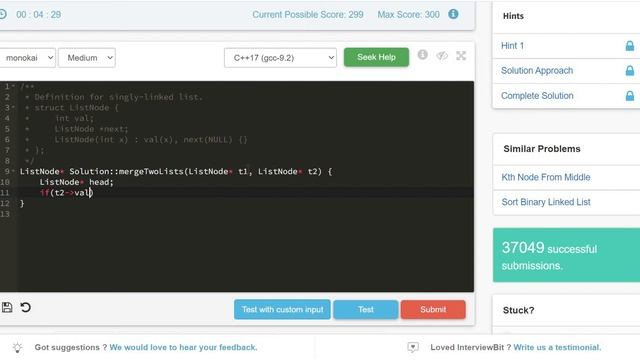This screenshot has width=640, height=360.
Task: Toggle the hidden eye icon in editor toolbar
Action: (442, 56)
